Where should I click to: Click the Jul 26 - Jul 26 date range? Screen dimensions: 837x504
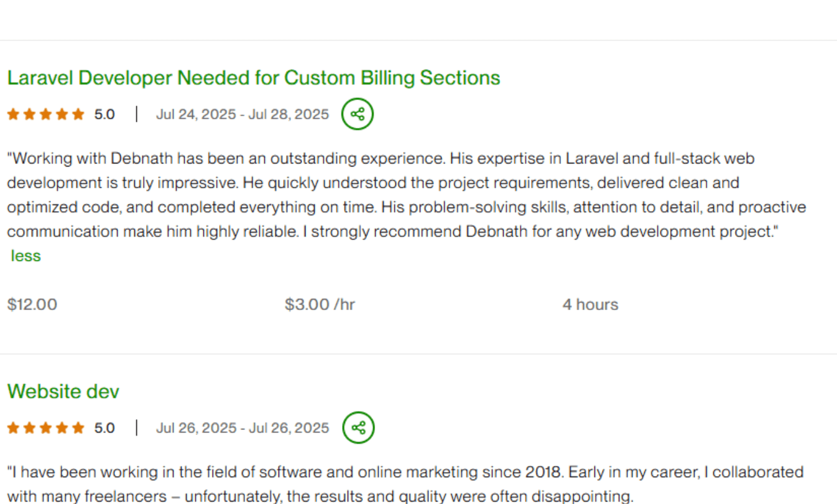point(243,428)
